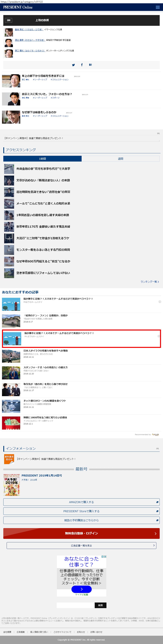Click the chevron on 広告記事一覧を見る
Viewport: 163px width, 644px height.
point(154,545)
